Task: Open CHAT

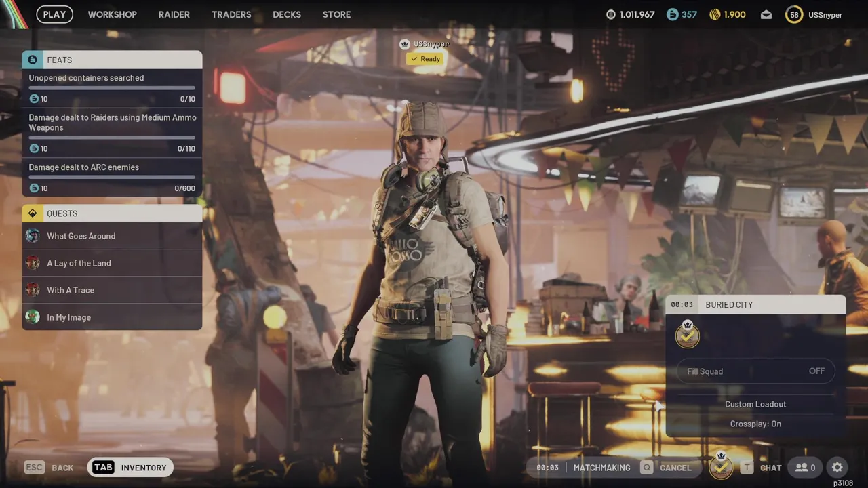Action: click(771, 468)
